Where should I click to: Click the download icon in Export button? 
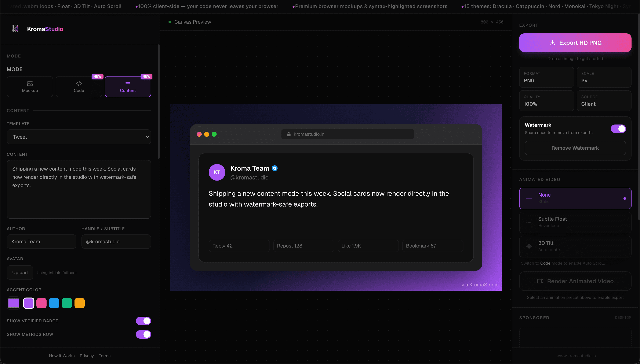click(552, 43)
